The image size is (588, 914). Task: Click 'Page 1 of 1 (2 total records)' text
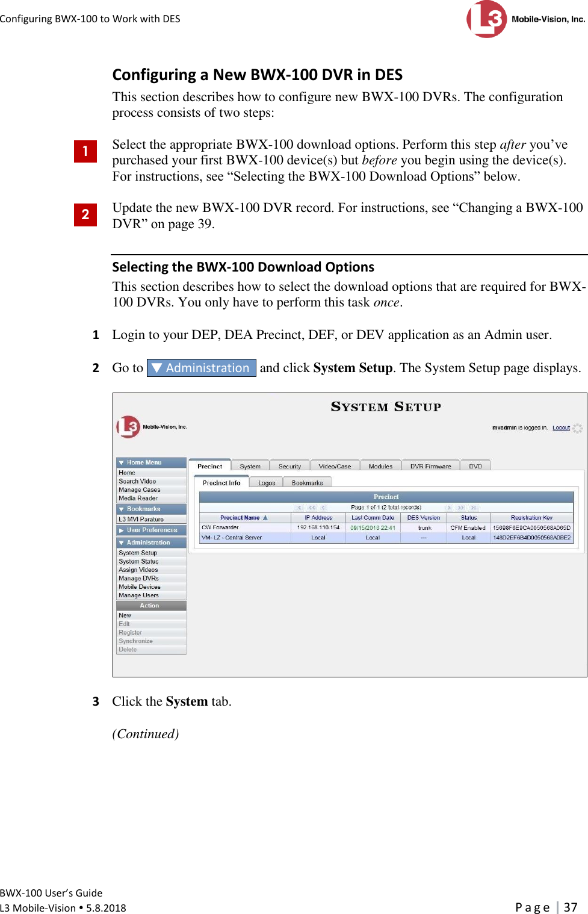coord(386,508)
